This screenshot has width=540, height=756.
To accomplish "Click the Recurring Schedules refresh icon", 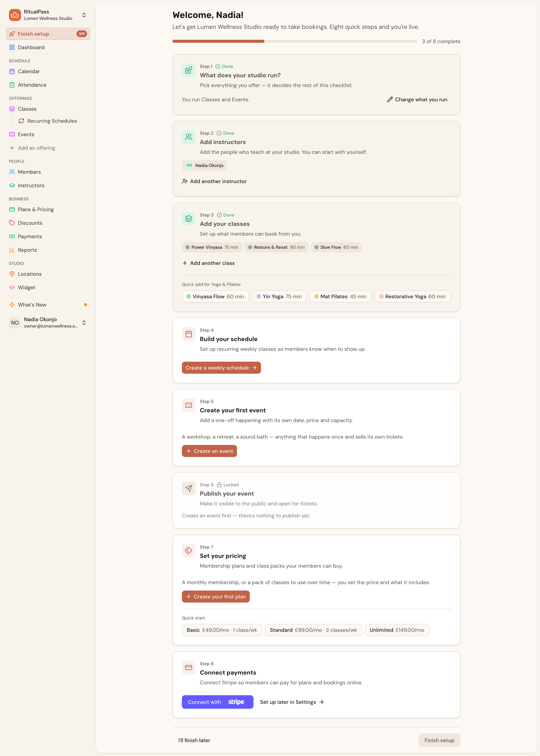I will click(21, 121).
